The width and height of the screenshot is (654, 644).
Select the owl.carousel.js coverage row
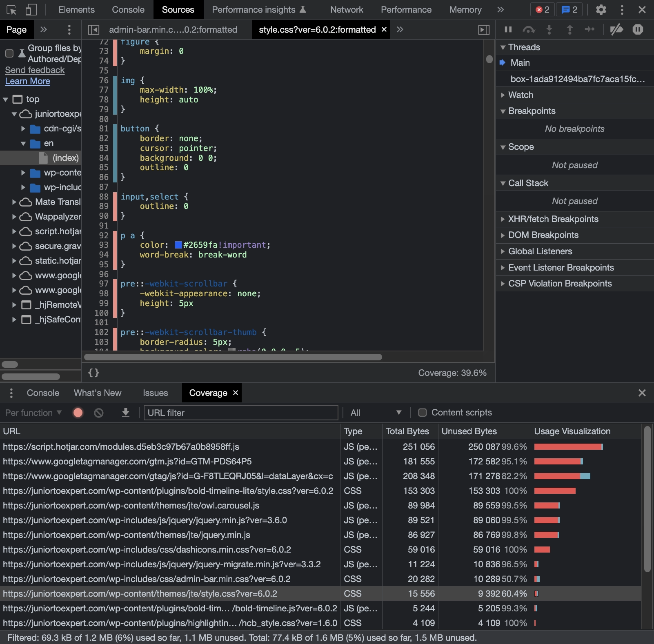[x=320, y=505]
